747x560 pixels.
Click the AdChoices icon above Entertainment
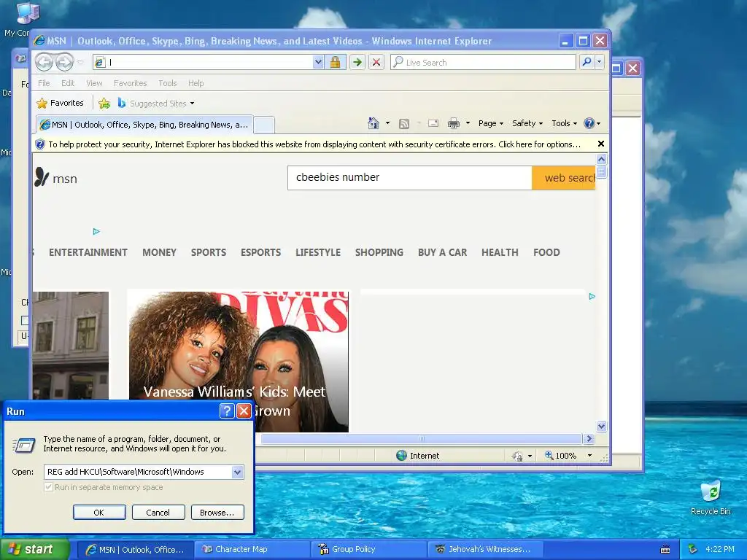[96, 231]
